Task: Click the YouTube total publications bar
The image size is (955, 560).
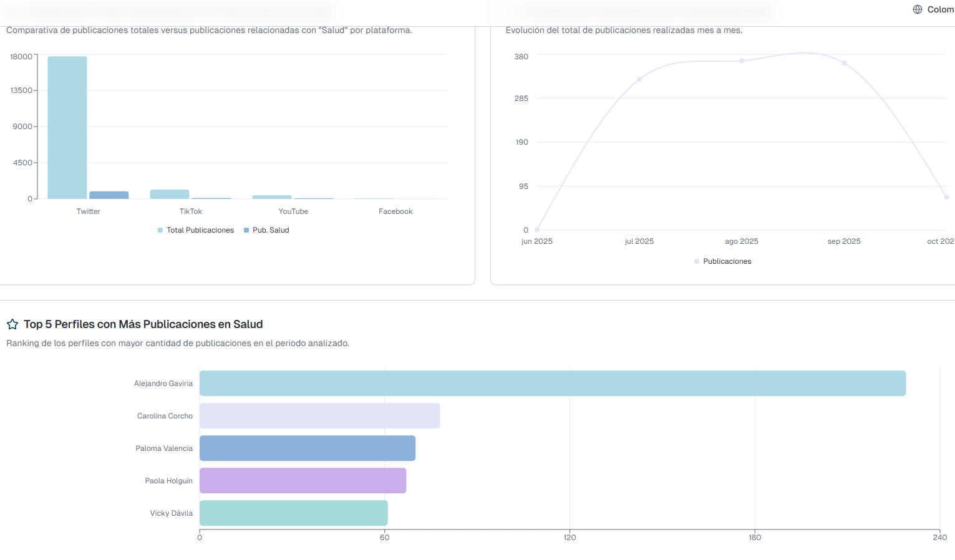Action: 272,197
